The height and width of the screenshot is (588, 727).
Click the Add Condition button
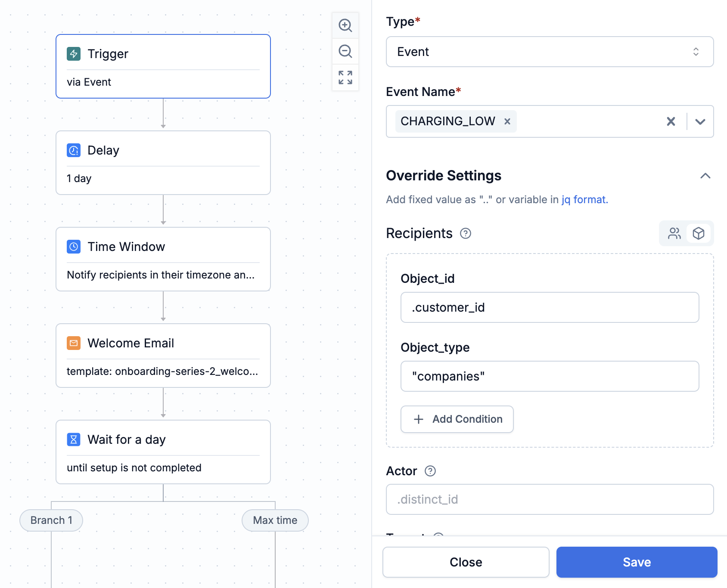[457, 419]
